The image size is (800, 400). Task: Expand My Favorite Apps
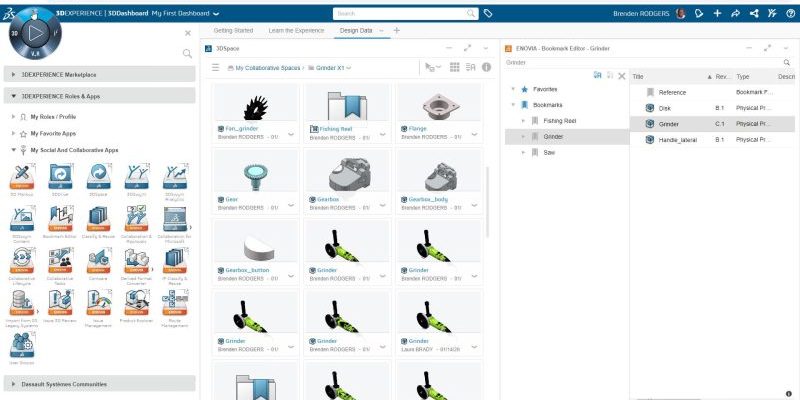(x=13, y=133)
